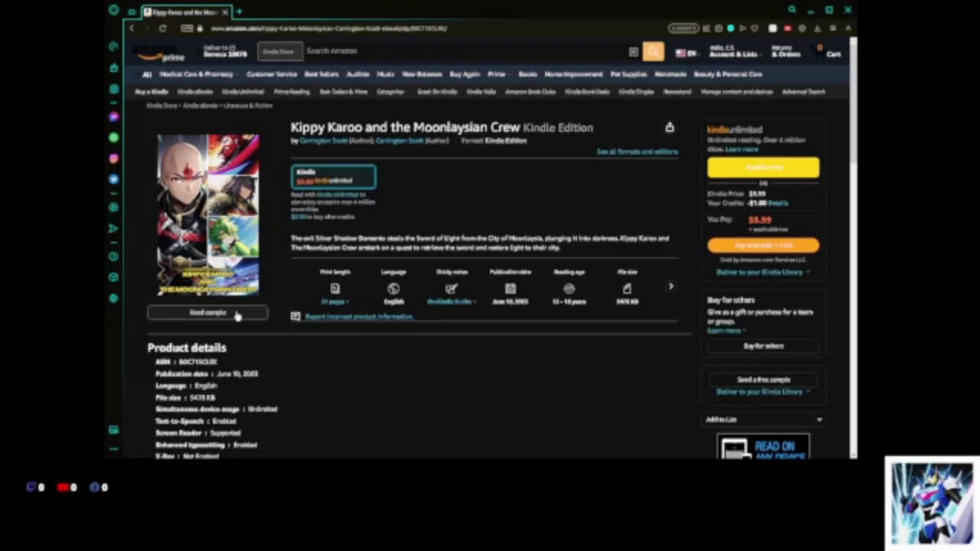The image size is (980, 551).
Task: Click the book cover image
Action: pyautogui.click(x=208, y=214)
